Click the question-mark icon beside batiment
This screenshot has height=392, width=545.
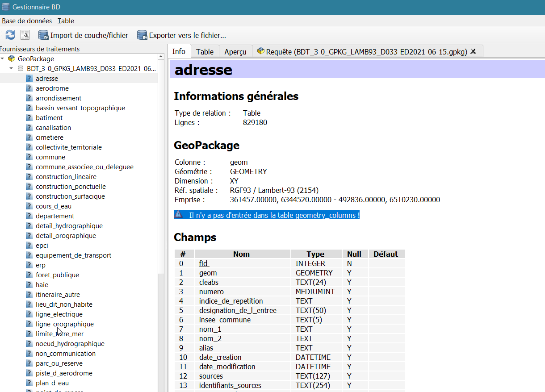[x=29, y=118]
